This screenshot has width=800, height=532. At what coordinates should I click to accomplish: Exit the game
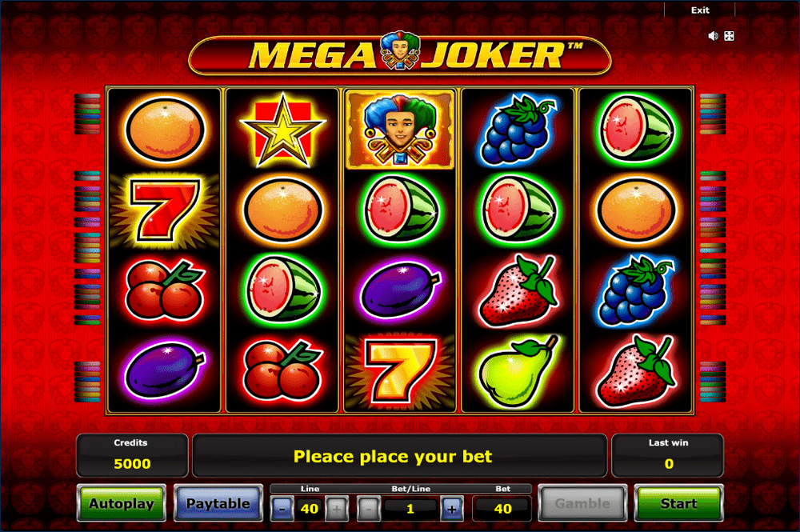(700, 10)
